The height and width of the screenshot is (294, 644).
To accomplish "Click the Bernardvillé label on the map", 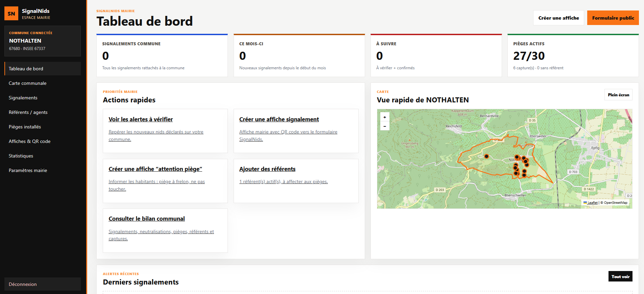I will click(x=489, y=116).
